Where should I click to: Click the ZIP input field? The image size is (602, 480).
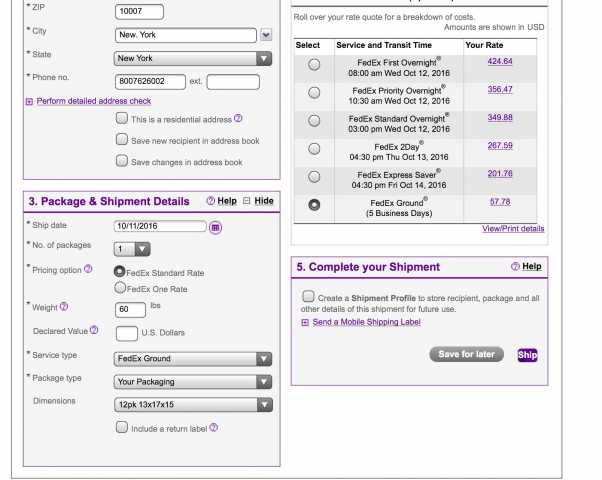click(139, 12)
